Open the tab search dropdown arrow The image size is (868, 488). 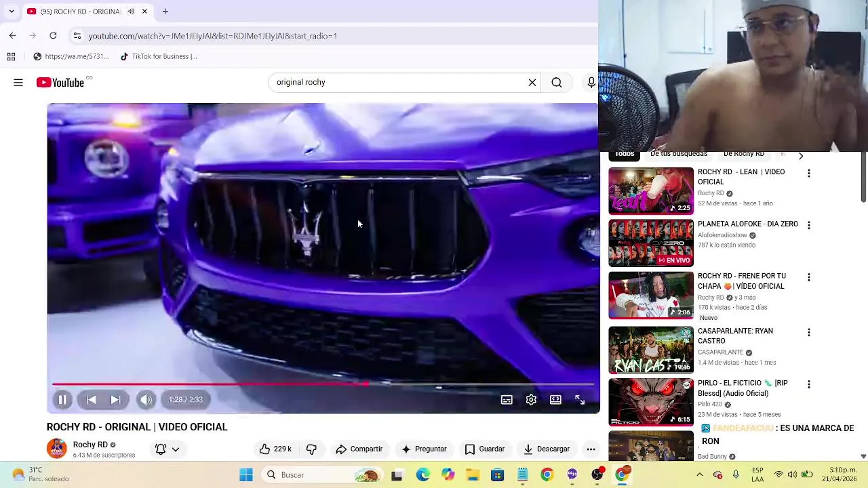tap(12, 12)
